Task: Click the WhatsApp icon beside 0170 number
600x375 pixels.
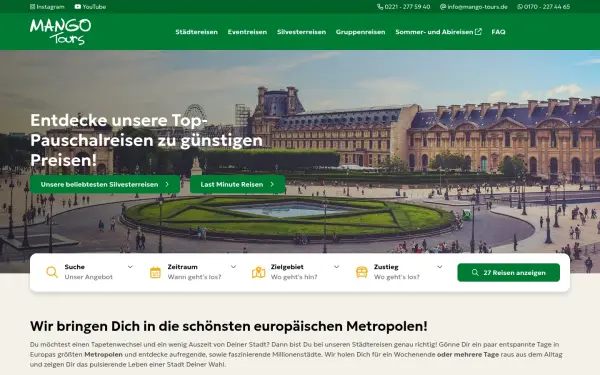Action: click(520, 7)
